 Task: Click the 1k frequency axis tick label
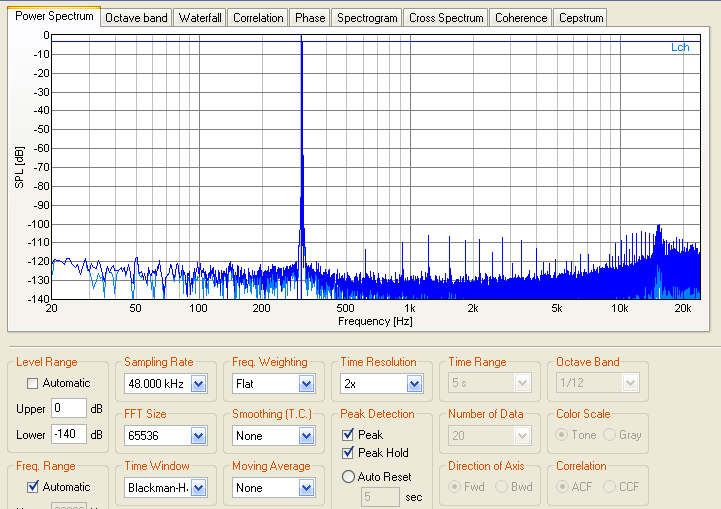[x=409, y=309]
